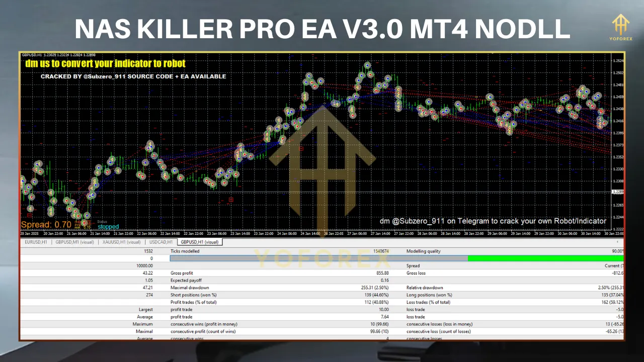644x362 pixels.
Task: Select the expected payoff value 0.16
Action: point(385,280)
